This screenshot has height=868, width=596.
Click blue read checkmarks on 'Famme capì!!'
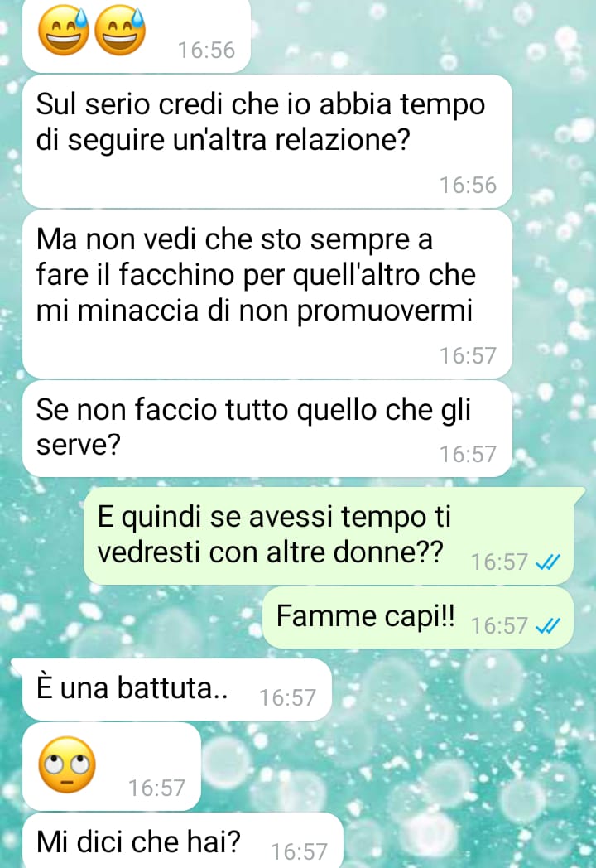548,625
